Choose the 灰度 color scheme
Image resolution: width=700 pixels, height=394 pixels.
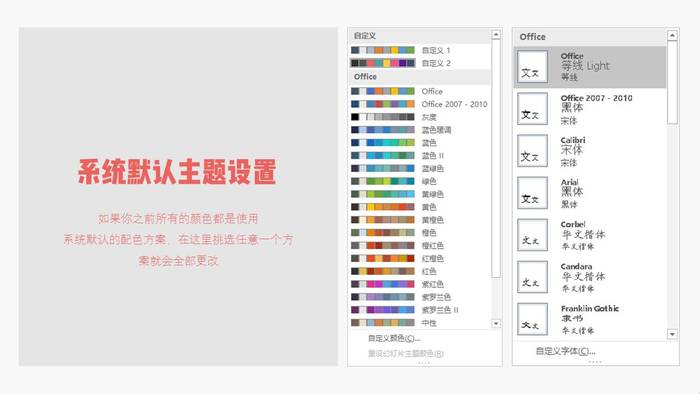click(420, 117)
